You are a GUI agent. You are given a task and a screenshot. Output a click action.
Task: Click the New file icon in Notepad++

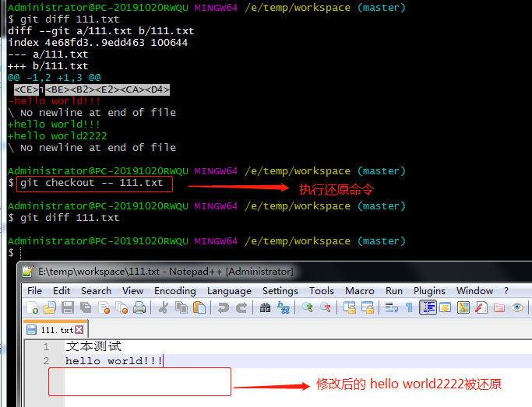pos(32,307)
